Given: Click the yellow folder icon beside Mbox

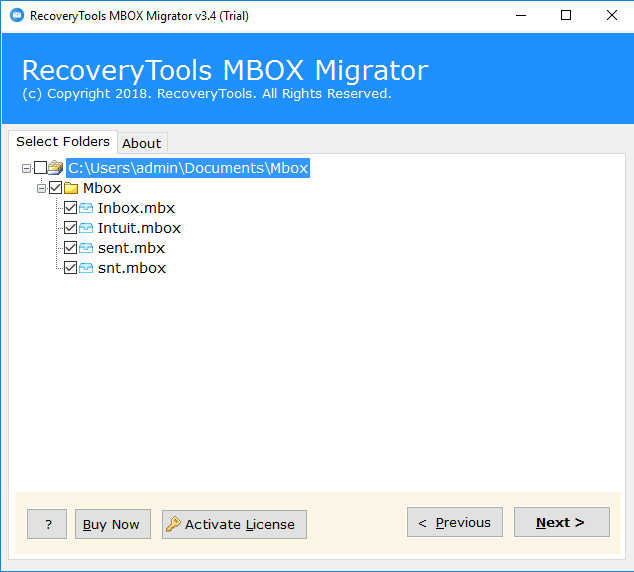Looking at the screenshot, I should point(71,188).
